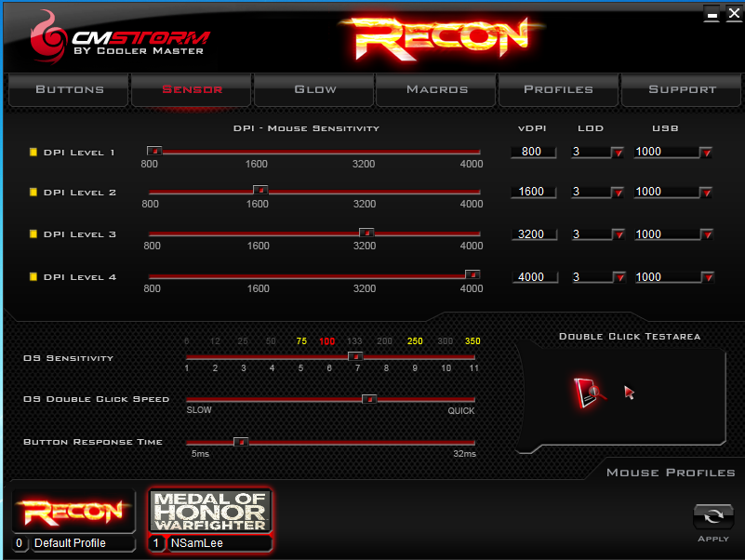Select the Recon default profile thumbnail
The image size is (745, 560).
point(73,512)
